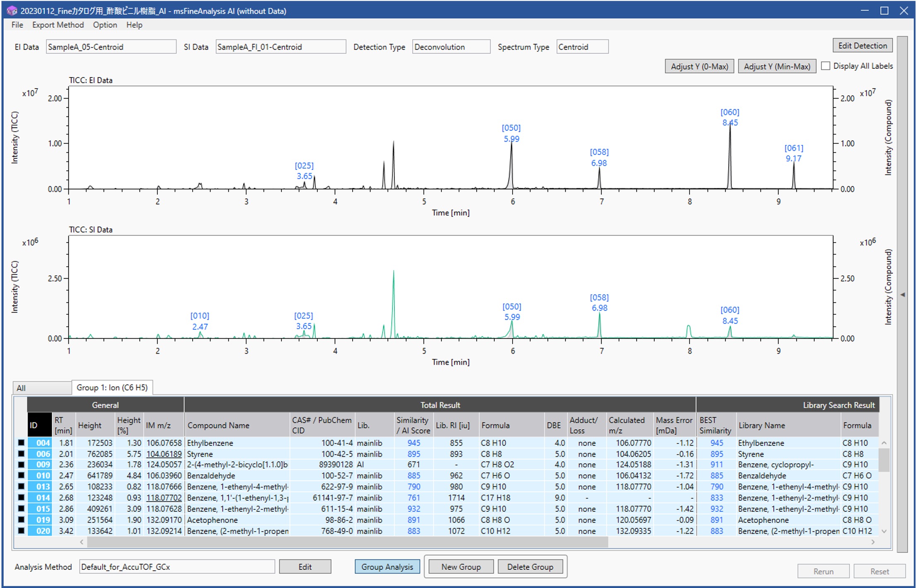Viewport: 917px width, 588px height.
Task: Run Group Analysis
Action: [x=387, y=566]
